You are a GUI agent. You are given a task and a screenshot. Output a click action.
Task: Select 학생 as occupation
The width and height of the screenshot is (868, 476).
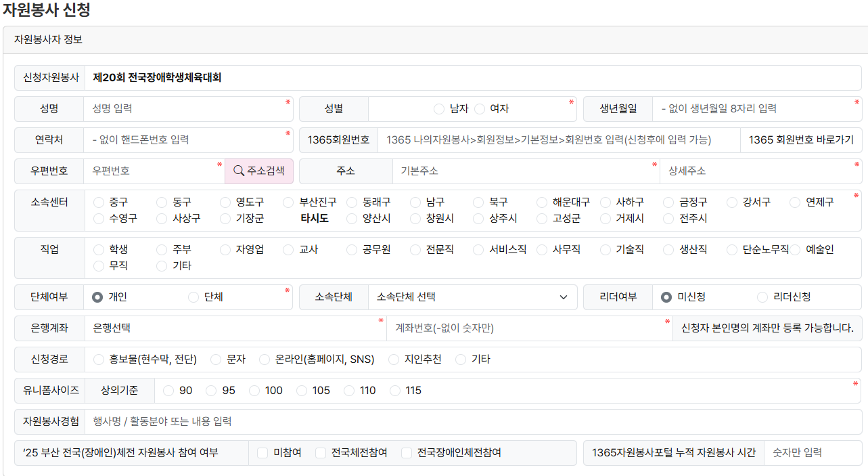tap(99, 250)
